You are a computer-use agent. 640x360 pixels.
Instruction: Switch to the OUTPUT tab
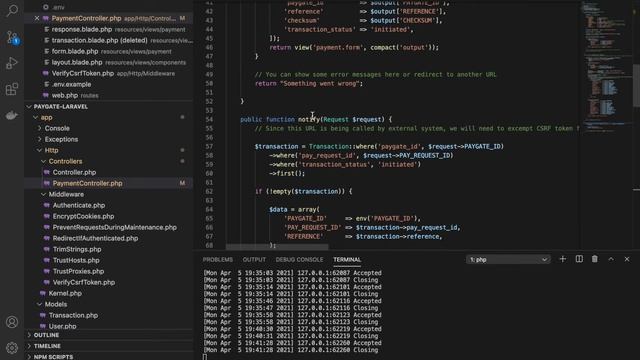coord(254,260)
